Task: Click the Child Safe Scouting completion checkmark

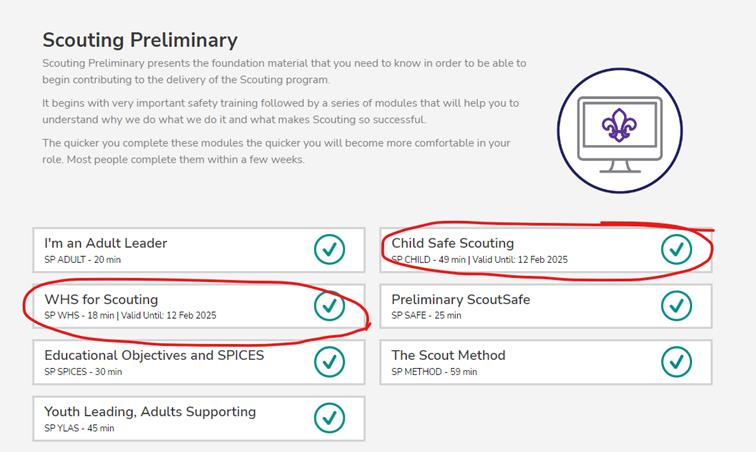Action: pyautogui.click(x=676, y=249)
